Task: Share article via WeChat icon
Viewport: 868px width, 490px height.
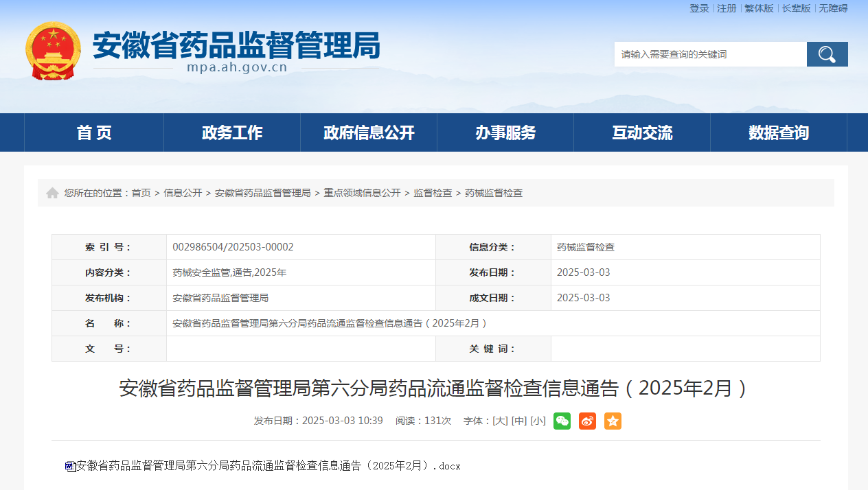Action: point(562,421)
